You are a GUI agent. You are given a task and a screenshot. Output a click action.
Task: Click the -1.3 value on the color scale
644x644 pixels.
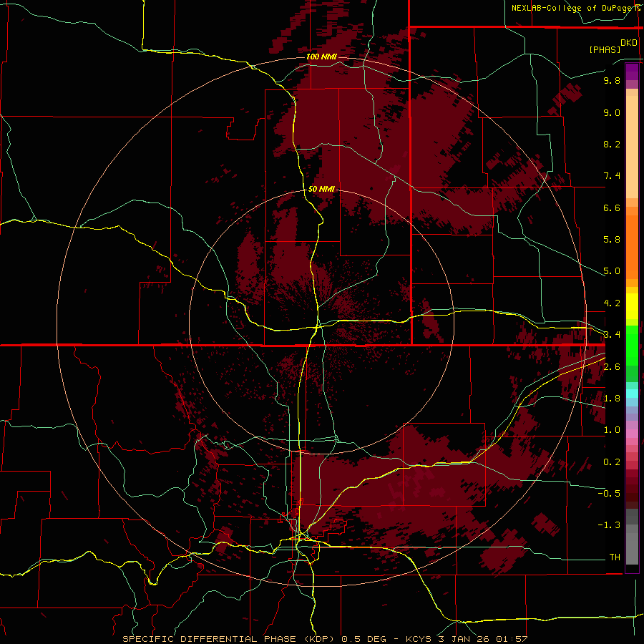(x=609, y=525)
